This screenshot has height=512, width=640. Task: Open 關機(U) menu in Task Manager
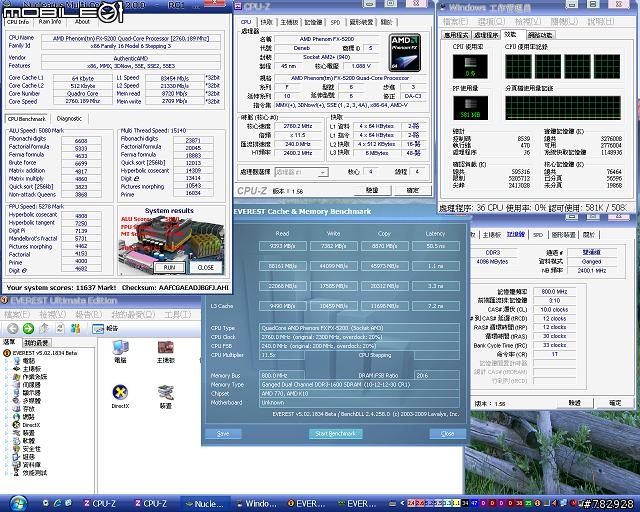[564, 20]
